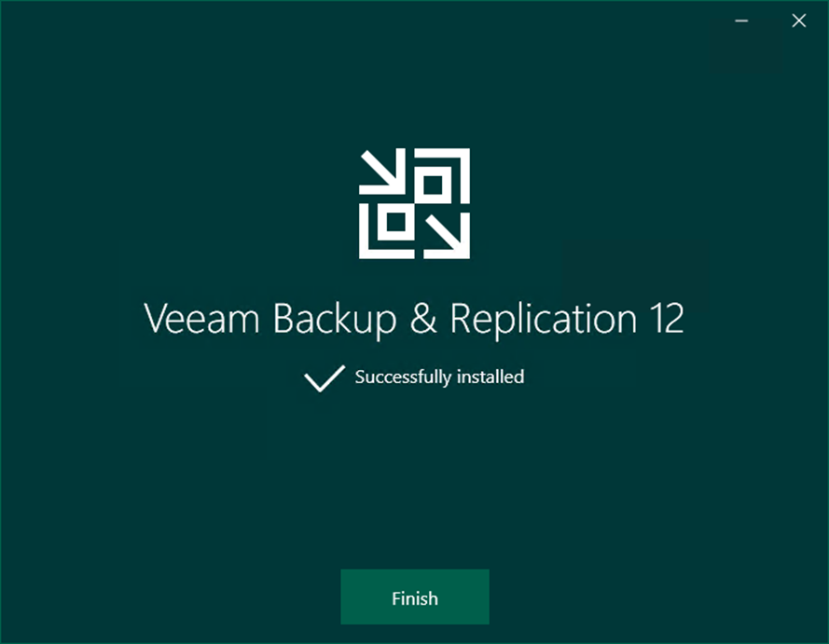Click the word Veeam in the title
Viewport: 829px width, 644px height.
click(x=201, y=319)
